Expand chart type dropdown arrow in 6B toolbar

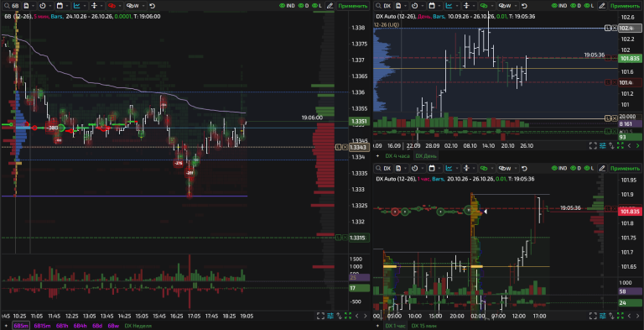coord(85,6)
